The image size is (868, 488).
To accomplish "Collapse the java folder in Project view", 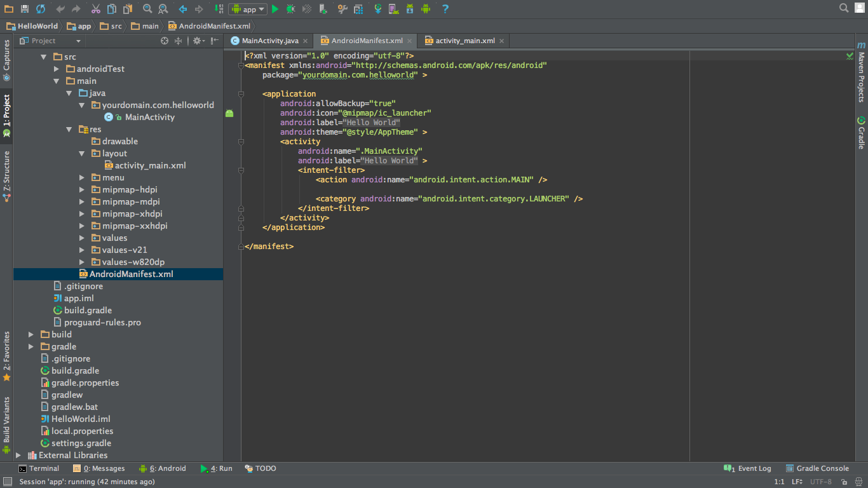I will point(69,93).
